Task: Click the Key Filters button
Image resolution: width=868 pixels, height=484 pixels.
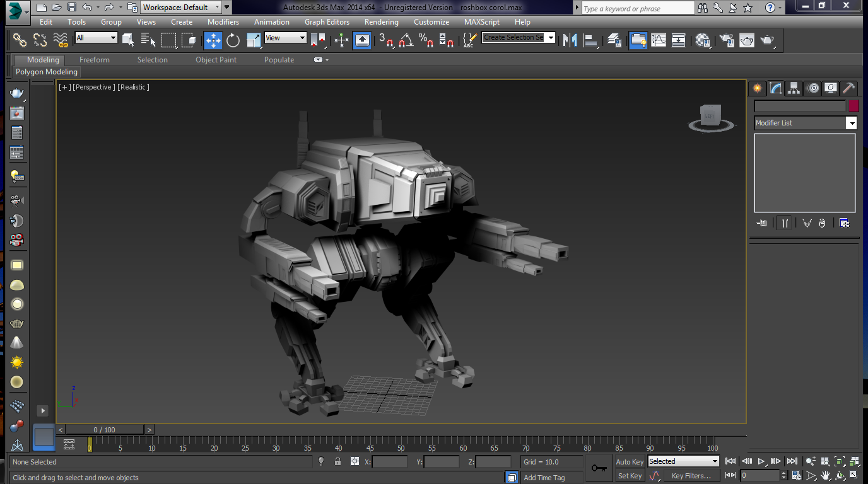Action: [x=691, y=476]
